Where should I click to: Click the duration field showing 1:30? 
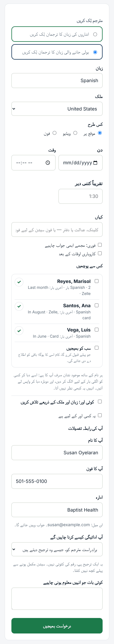(81, 196)
